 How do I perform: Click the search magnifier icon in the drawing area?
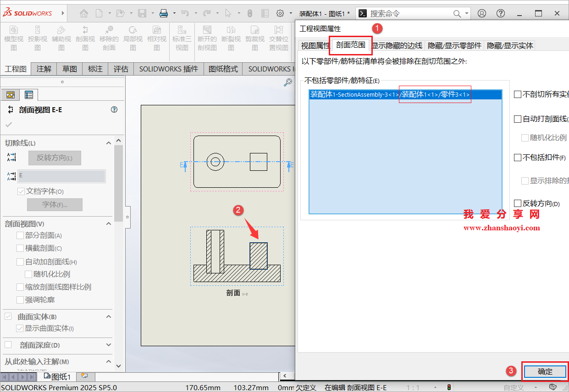click(x=288, y=82)
